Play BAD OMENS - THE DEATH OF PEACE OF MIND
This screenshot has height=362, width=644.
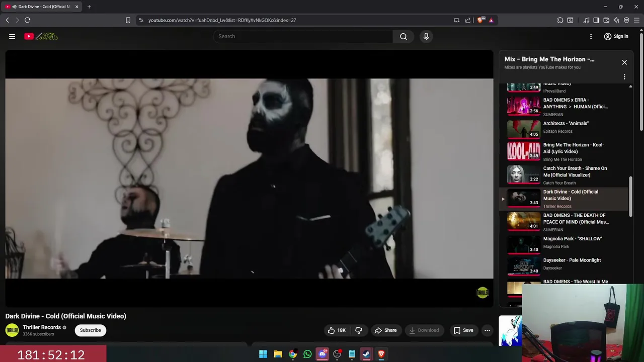coord(564,222)
